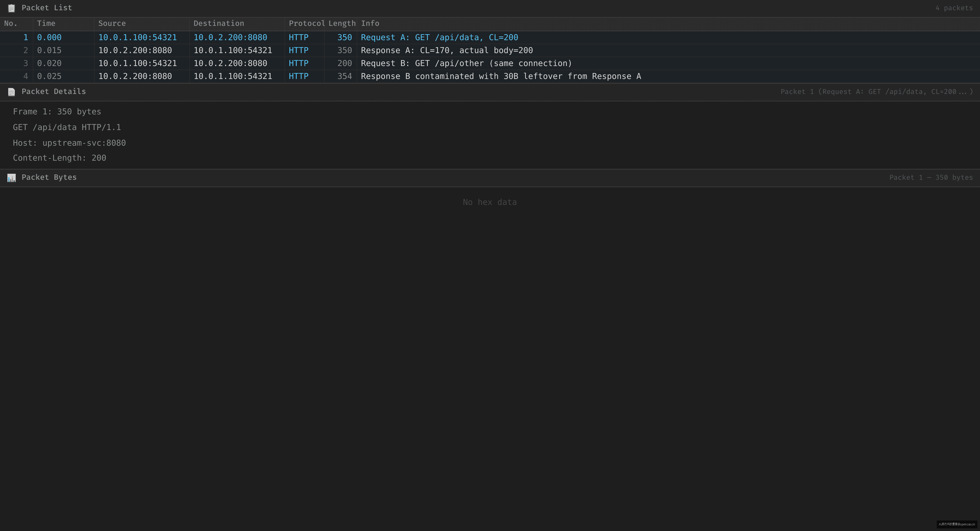Click the Packet Bytes panel title
The width and height of the screenshot is (980, 531).
(x=49, y=177)
